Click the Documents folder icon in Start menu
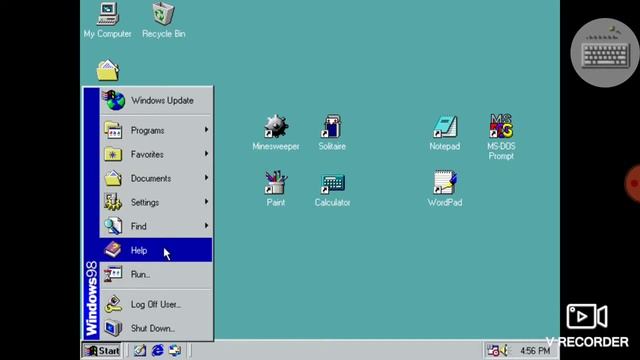Screen dimensions: 640x360 click(x=113, y=178)
